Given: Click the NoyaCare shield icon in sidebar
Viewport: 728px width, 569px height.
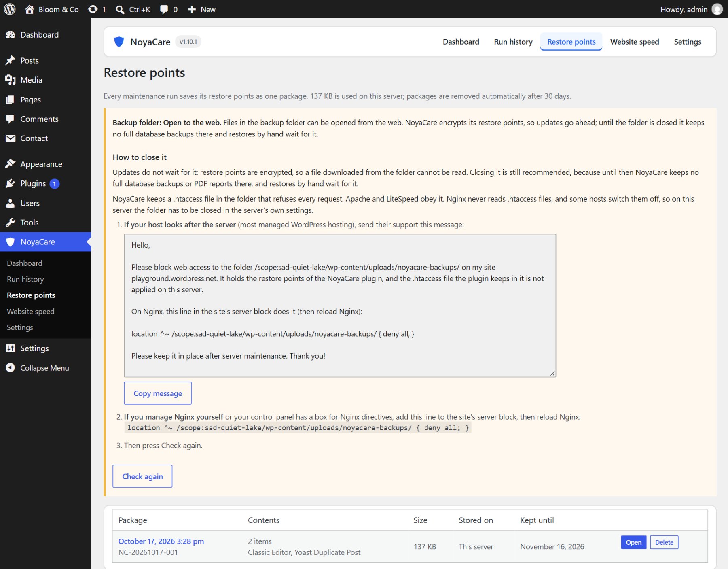Looking at the screenshot, I should 11,242.
